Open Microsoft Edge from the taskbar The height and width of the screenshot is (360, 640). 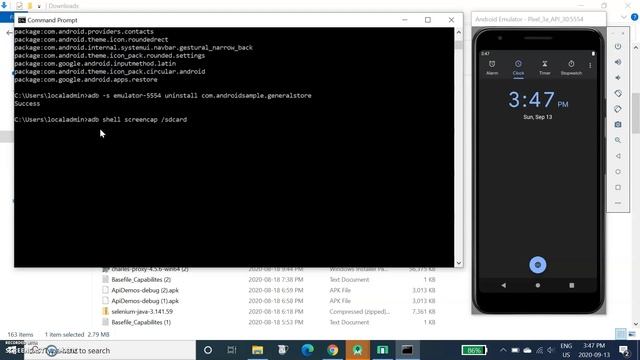[307, 350]
